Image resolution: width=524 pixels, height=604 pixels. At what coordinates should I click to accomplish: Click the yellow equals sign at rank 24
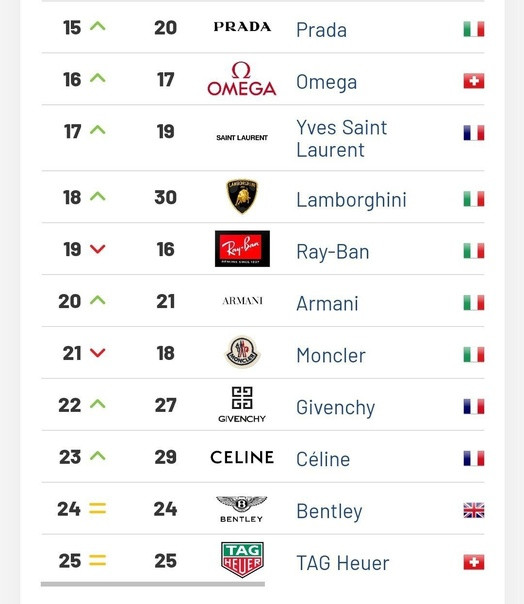tap(97, 508)
